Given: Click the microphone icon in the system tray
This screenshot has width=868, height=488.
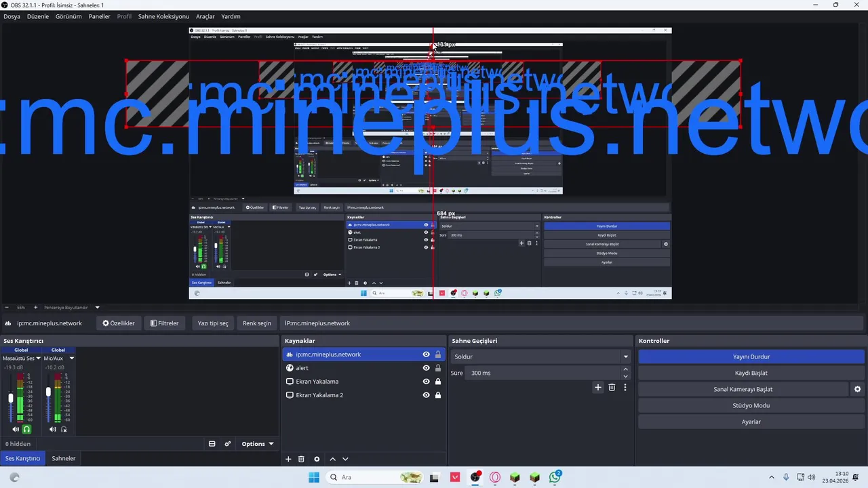Looking at the screenshot, I should (786, 477).
